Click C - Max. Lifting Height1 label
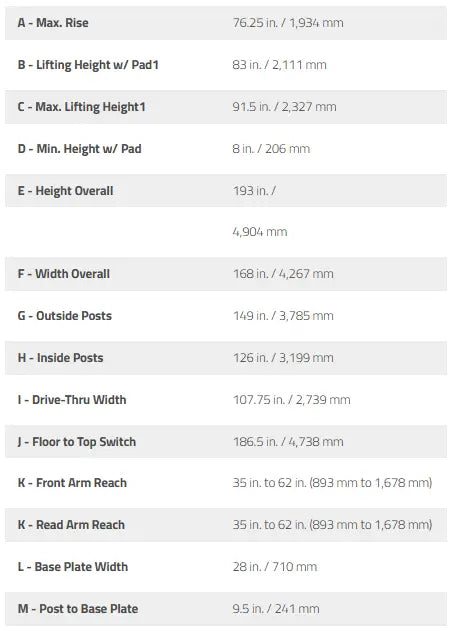Image resolution: width=451 pixels, height=639 pixels. point(81,107)
